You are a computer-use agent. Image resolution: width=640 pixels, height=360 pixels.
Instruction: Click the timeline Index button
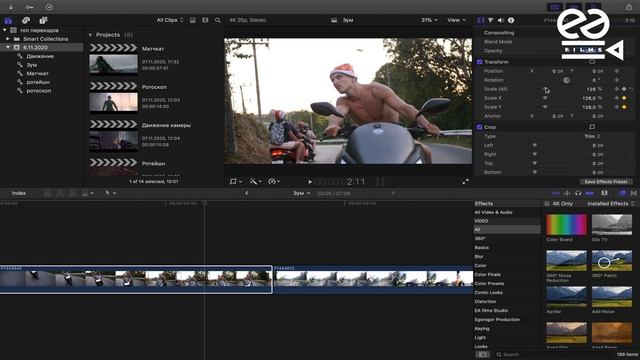(19, 193)
